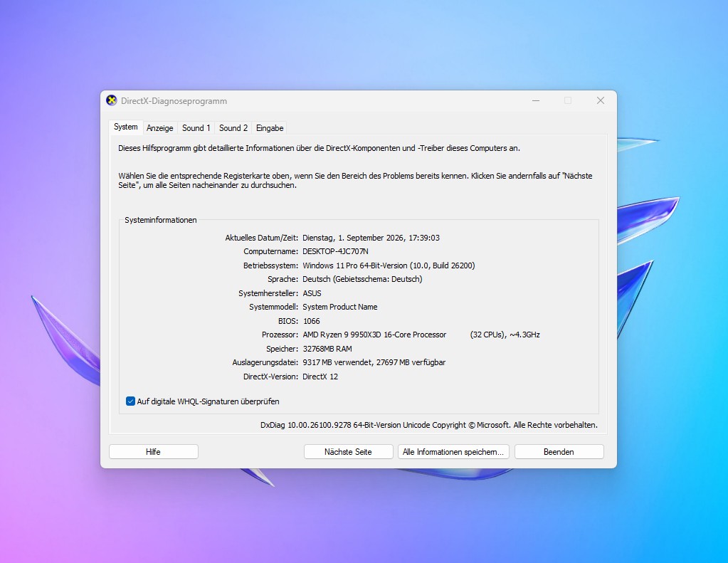Click the System Product Name value
Viewport: 728px width, 563px height.
coord(340,307)
